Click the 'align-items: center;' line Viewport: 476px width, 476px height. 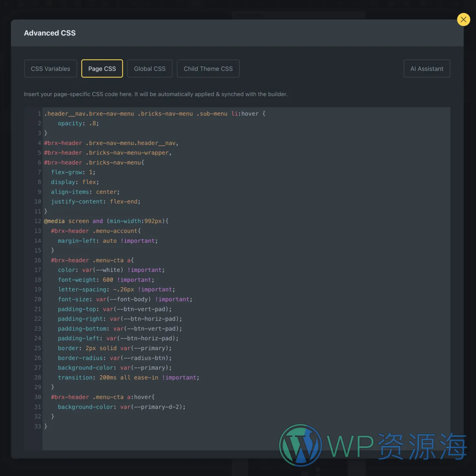(x=85, y=192)
